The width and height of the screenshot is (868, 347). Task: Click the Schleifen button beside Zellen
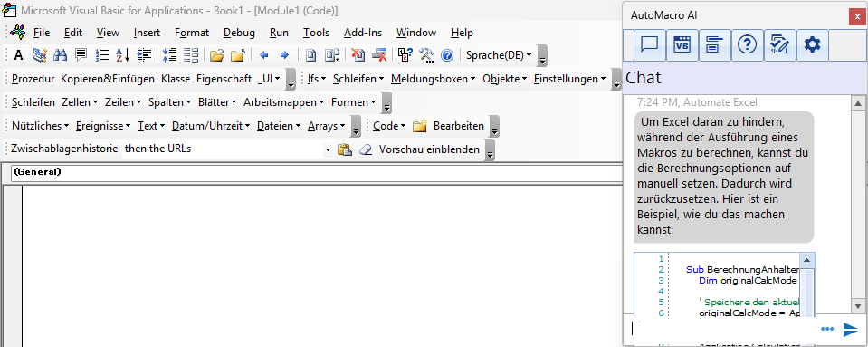[33, 102]
